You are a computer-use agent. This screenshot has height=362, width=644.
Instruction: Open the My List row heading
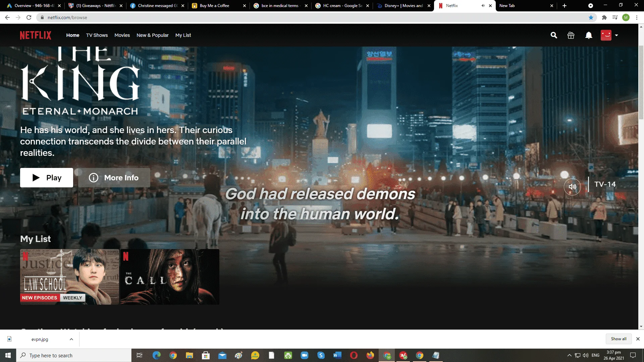coord(36,239)
